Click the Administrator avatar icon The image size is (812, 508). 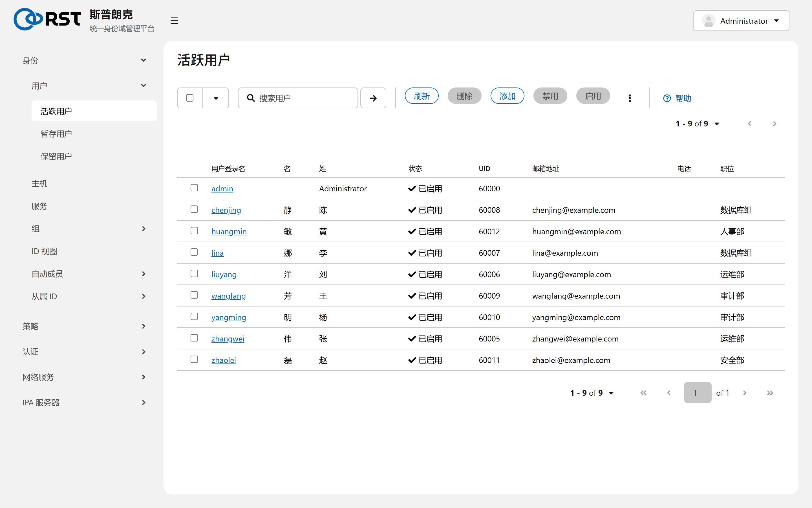point(708,21)
